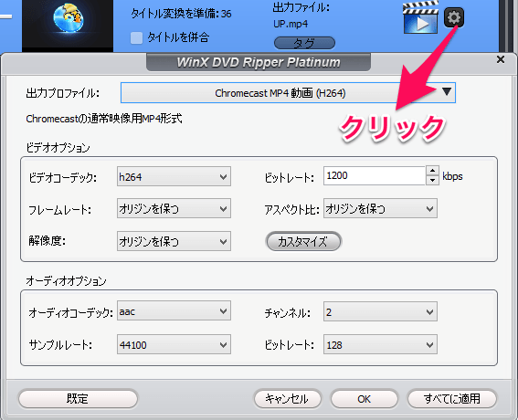Open the オーディオコーデック aac dropdown
Image resolution: width=518 pixels, height=420 pixels.
174,311
